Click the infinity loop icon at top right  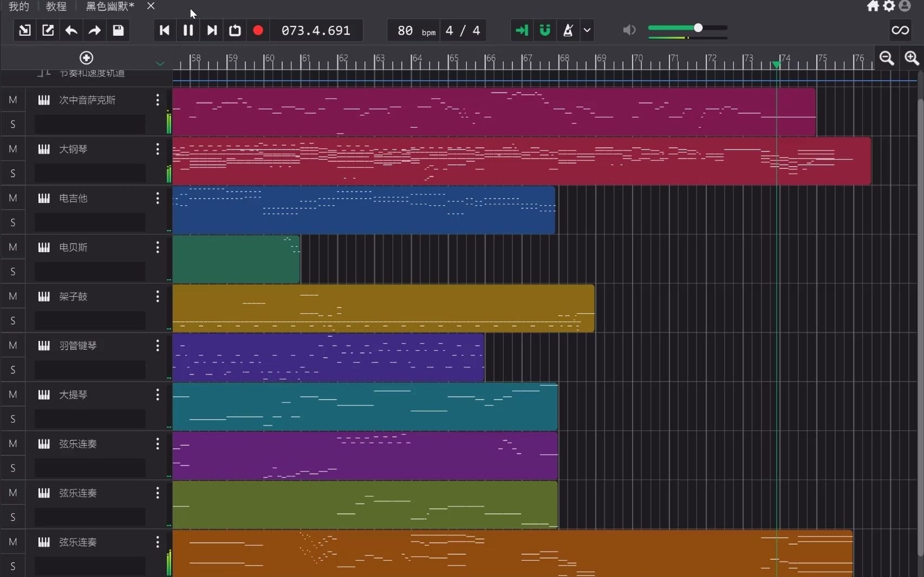pos(900,30)
